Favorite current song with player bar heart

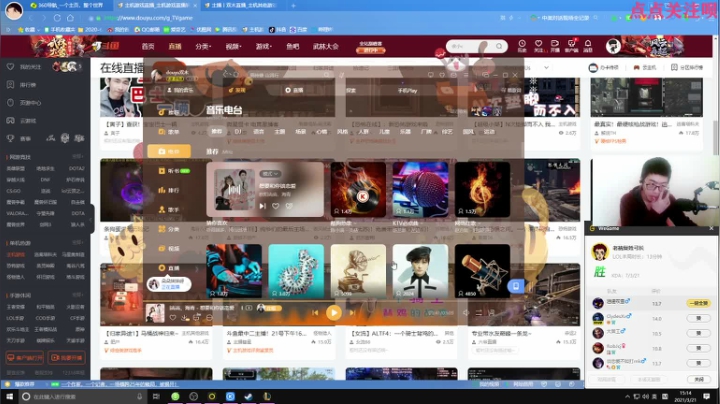point(173,317)
